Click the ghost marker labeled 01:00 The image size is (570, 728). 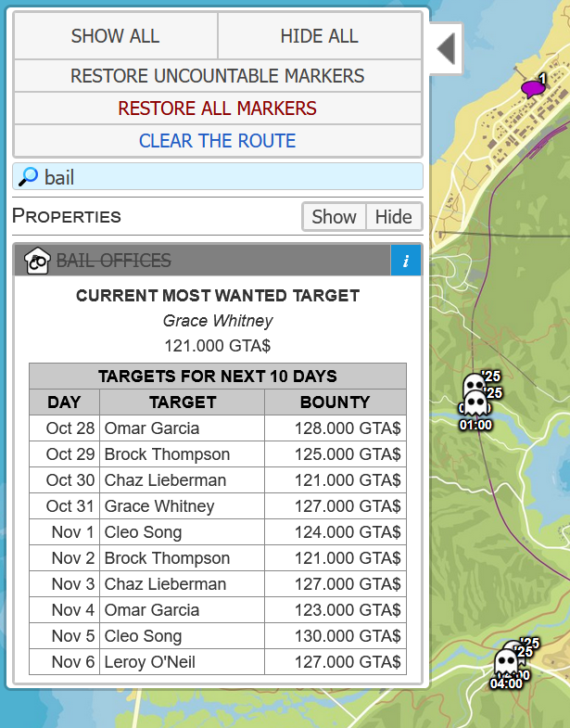(475, 404)
